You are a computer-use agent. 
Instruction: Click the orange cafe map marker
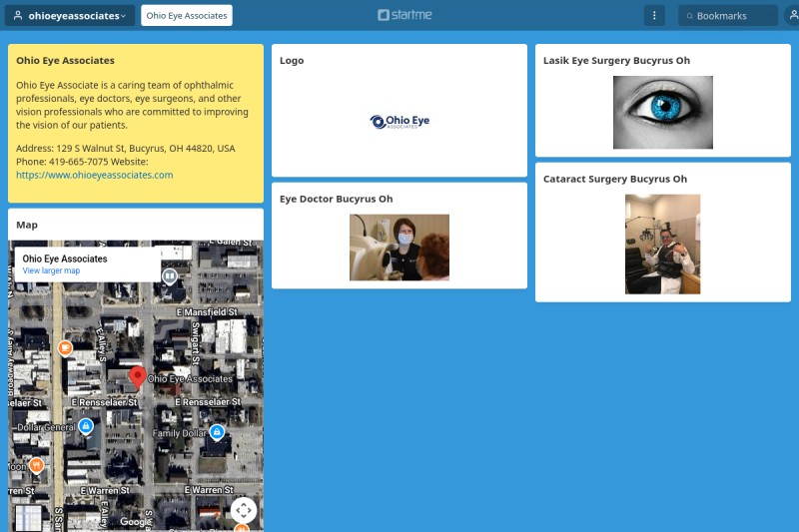pyautogui.click(x=65, y=348)
